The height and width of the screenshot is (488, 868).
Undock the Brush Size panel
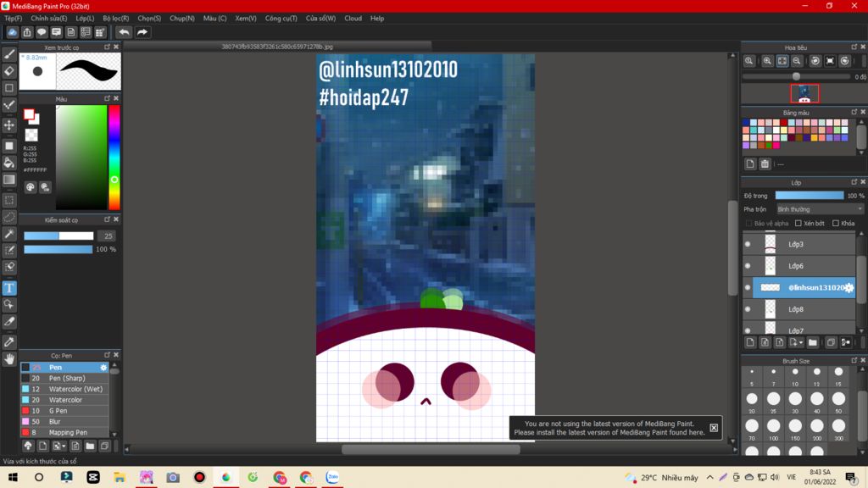[854, 360]
